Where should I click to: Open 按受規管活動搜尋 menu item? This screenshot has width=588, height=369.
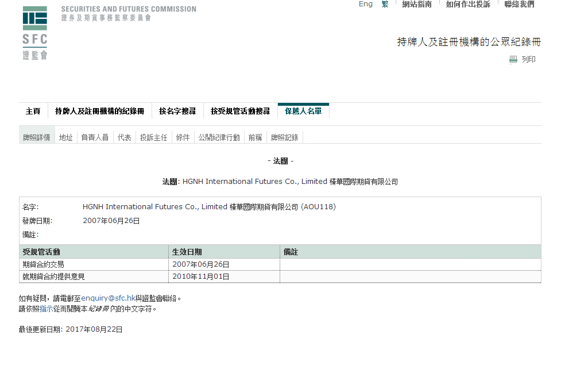click(241, 111)
